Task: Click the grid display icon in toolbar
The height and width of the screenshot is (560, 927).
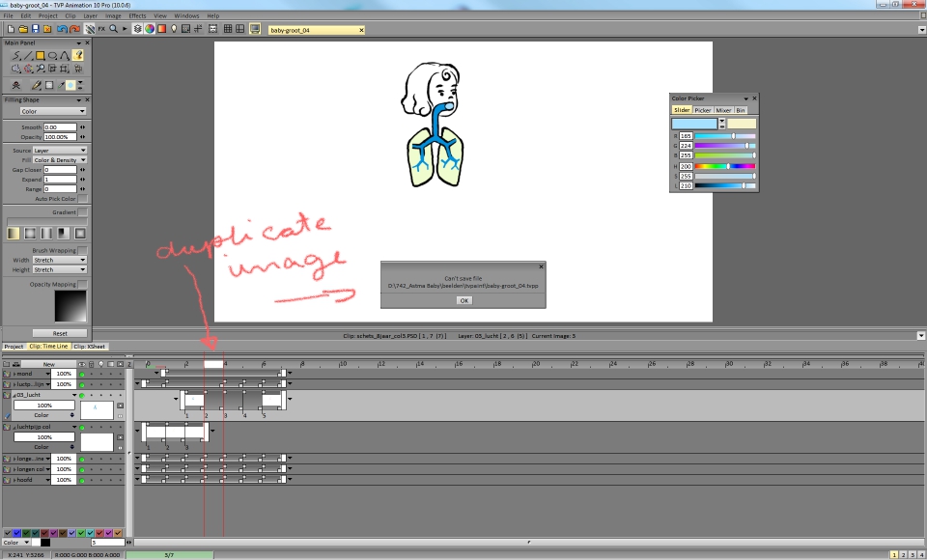Action: point(228,29)
